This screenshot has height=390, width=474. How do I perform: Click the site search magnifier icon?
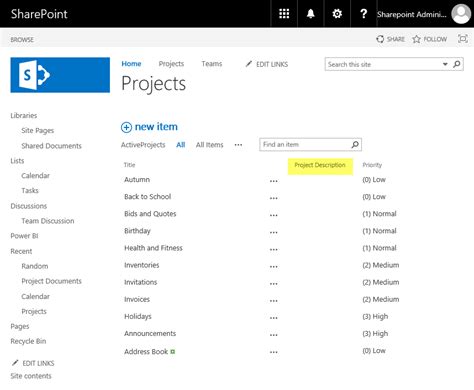pyautogui.click(x=457, y=64)
